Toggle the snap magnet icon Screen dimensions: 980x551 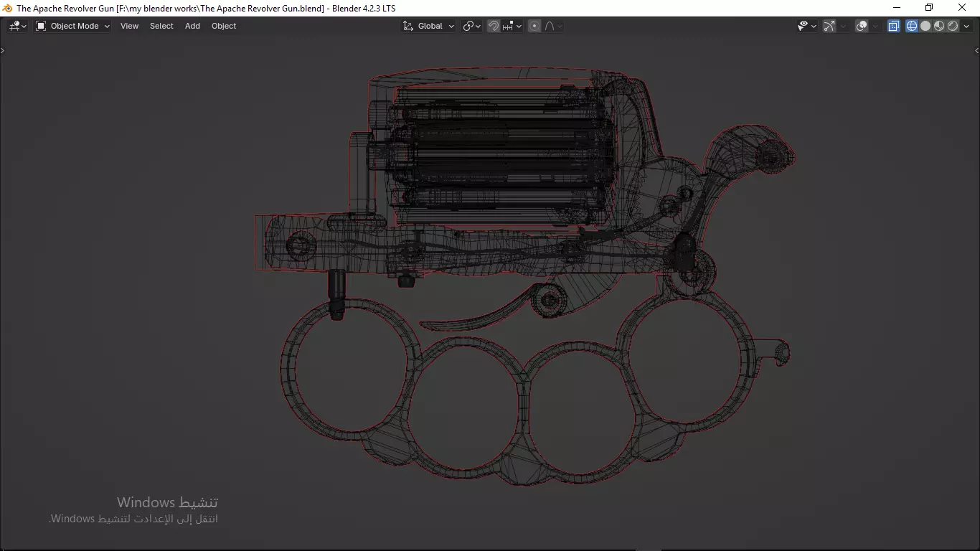pos(494,26)
